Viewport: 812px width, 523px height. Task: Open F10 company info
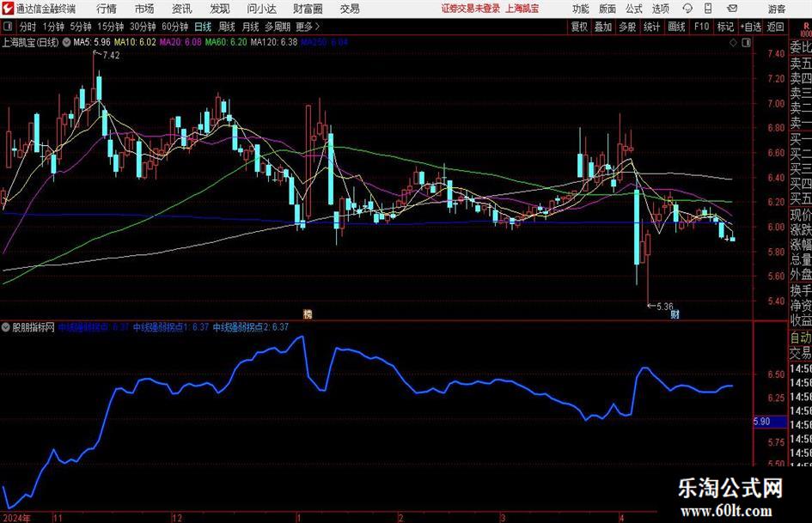pos(701,27)
